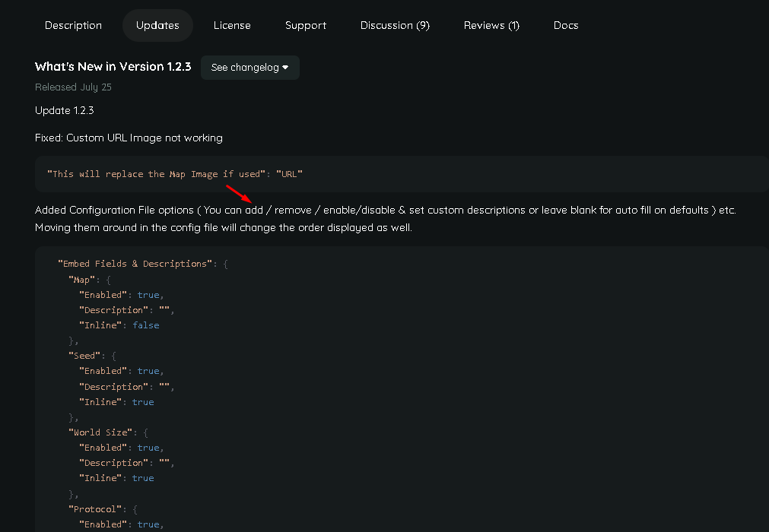The height and width of the screenshot is (532, 769).
Task: Click the caret arrow on See changelog
Action: tap(285, 68)
